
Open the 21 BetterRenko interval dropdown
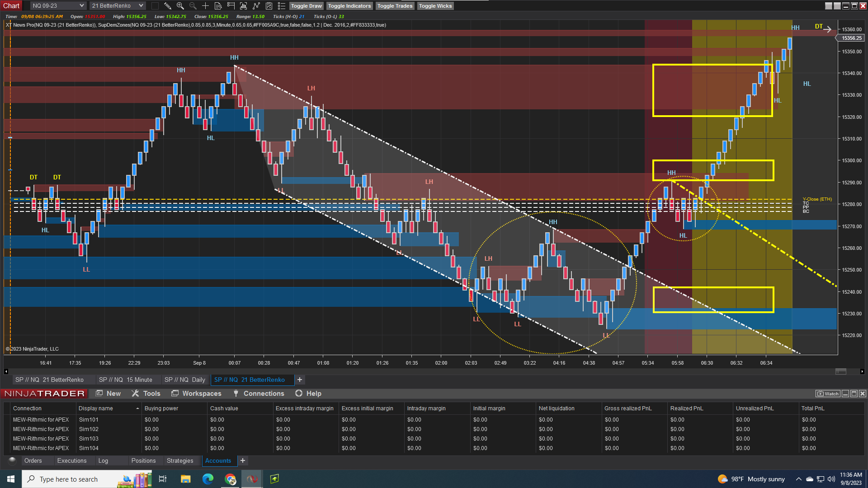pyautogui.click(x=117, y=6)
